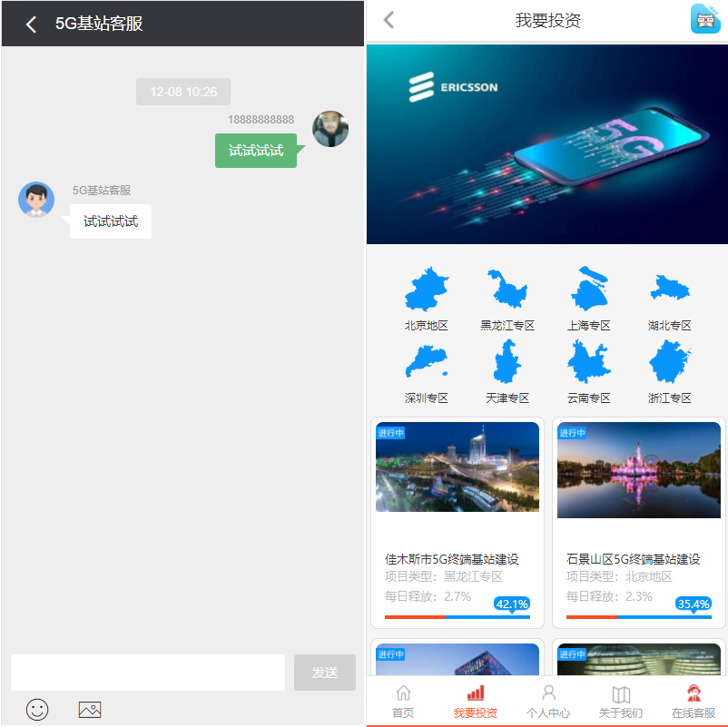Go back from the 5G基站客服 chat
The height and width of the screenshot is (727, 728).
[32, 25]
